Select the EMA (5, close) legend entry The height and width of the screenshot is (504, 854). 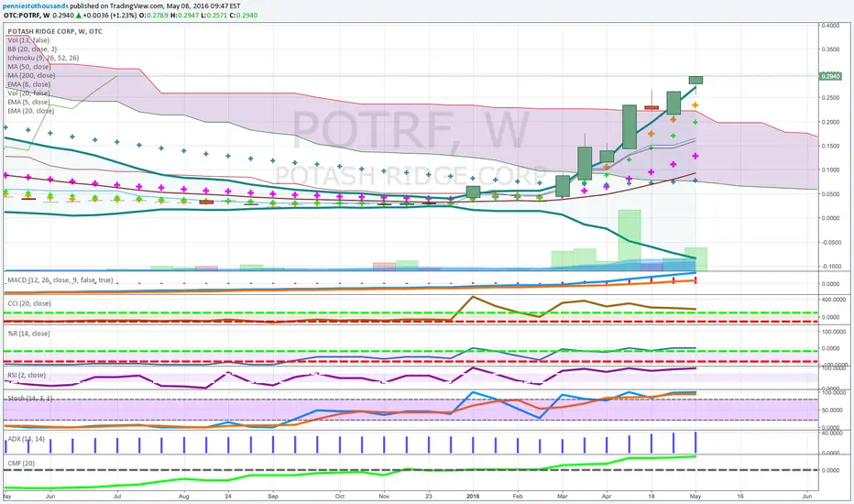tap(28, 102)
